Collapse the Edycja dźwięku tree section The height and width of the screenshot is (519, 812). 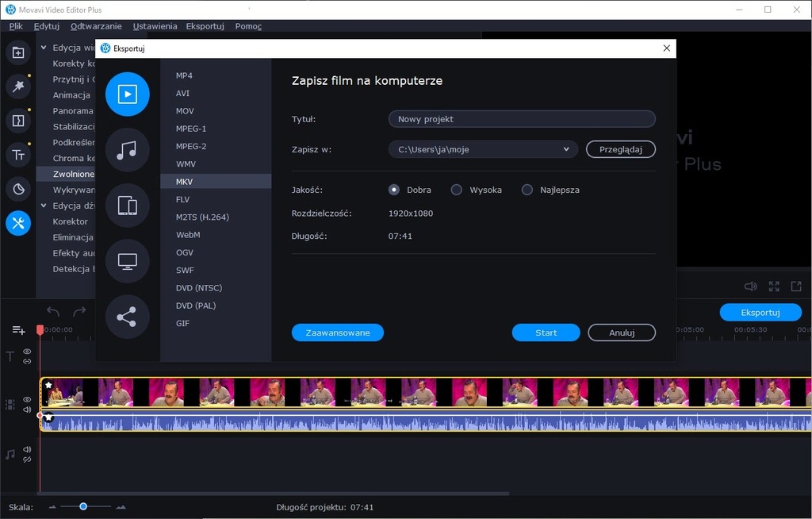click(x=44, y=206)
